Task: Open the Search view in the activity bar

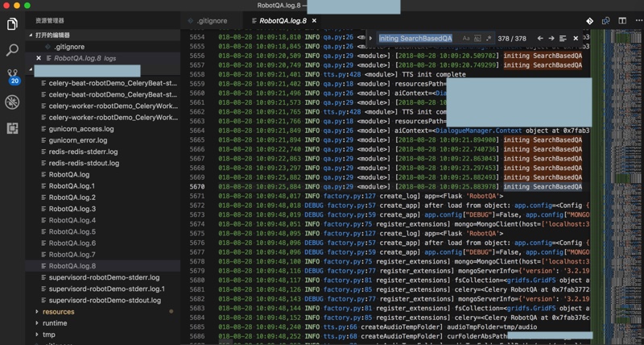Action: (12, 50)
